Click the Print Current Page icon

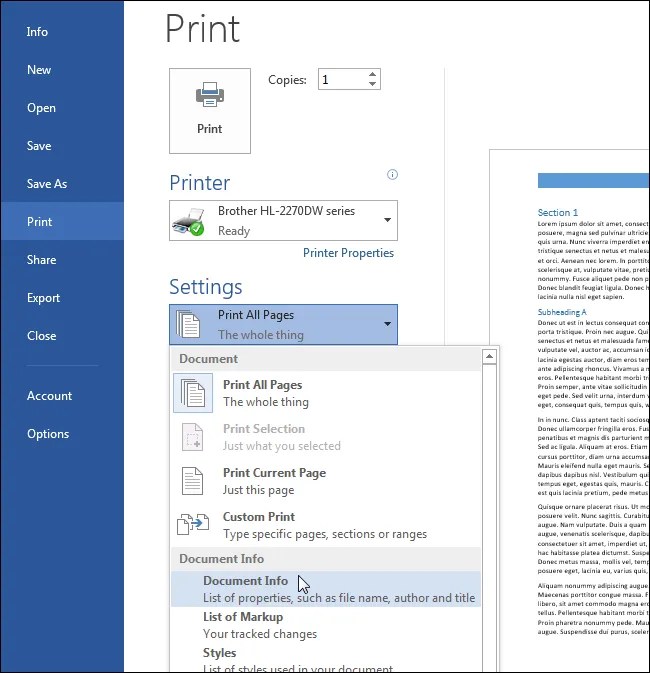click(x=192, y=481)
